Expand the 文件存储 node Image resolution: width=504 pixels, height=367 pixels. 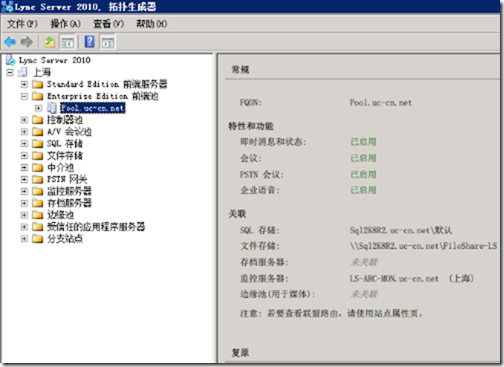point(24,156)
